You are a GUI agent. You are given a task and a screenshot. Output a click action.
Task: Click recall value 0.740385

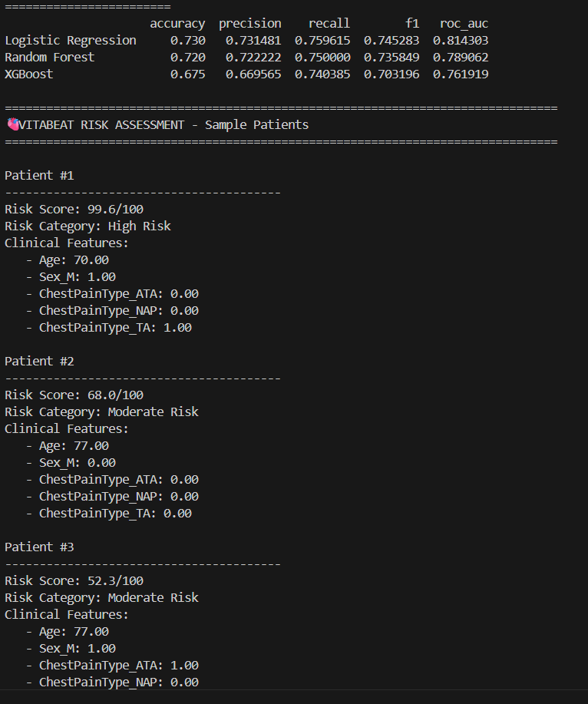point(322,74)
